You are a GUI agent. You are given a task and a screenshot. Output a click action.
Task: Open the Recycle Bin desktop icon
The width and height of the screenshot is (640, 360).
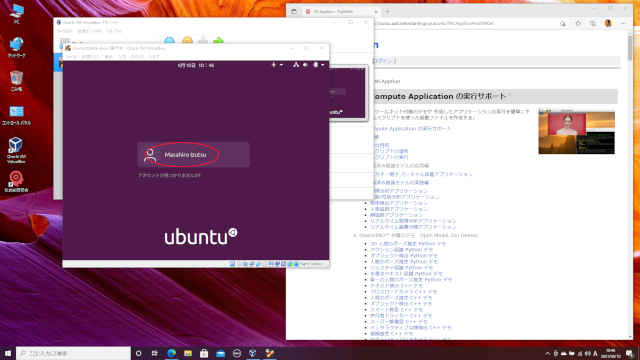click(16, 80)
